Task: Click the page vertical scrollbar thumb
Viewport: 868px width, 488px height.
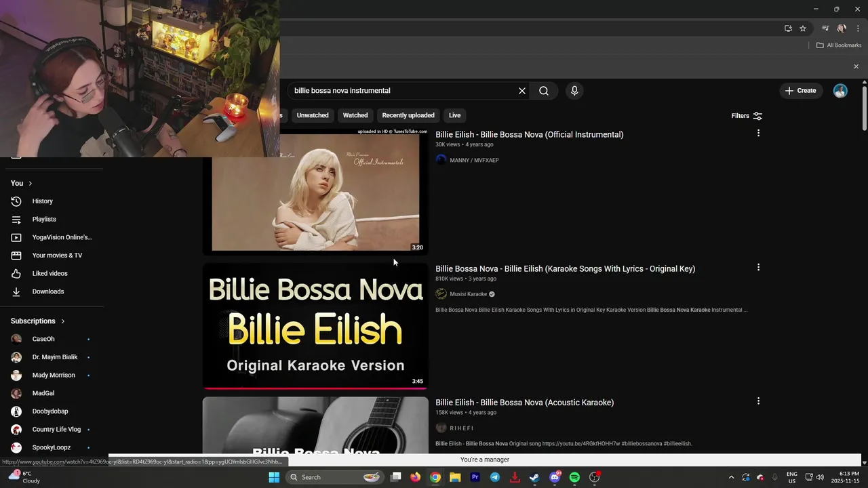Action: (864, 107)
